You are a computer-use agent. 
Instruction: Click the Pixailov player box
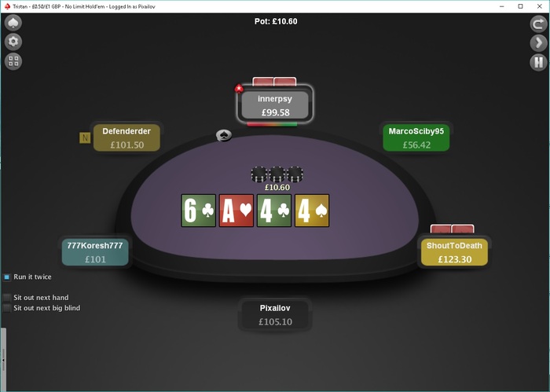coord(275,314)
